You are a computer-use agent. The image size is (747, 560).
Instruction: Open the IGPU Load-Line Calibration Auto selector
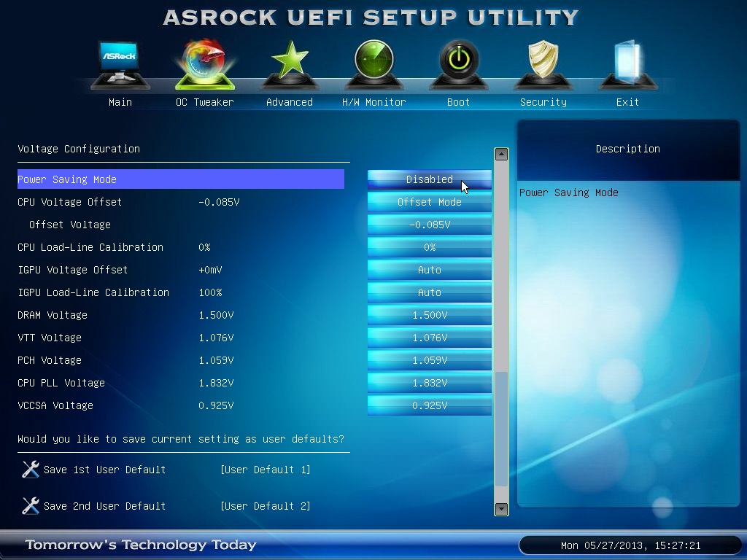(430, 292)
